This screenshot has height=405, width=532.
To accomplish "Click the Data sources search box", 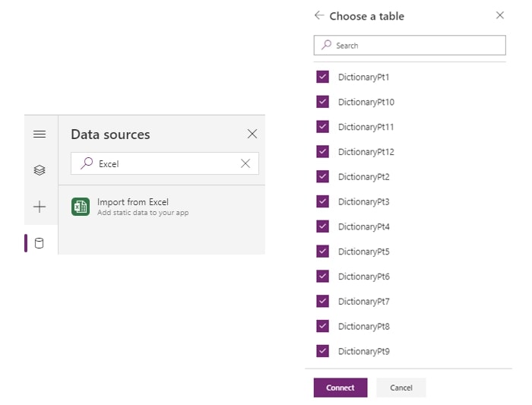I will (x=165, y=163).
